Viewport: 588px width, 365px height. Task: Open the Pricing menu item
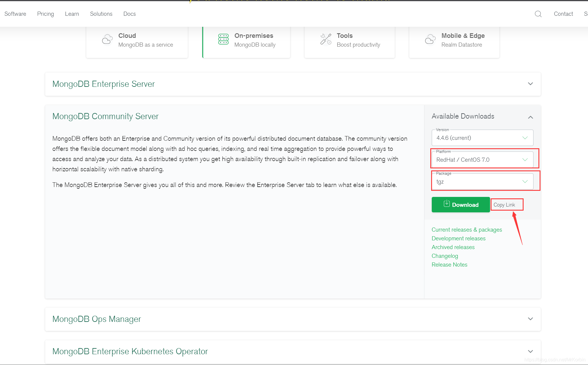coord(45,14)
